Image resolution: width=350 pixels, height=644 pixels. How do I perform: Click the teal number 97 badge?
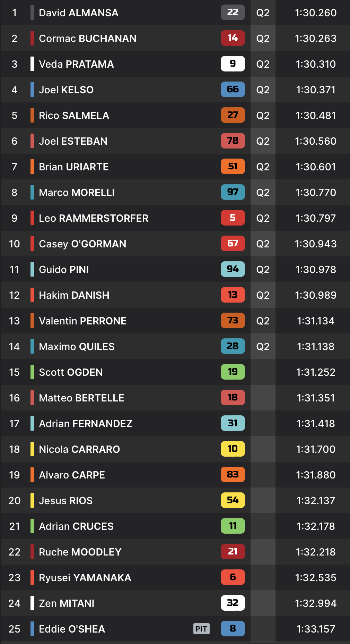(x=233, y=192)
